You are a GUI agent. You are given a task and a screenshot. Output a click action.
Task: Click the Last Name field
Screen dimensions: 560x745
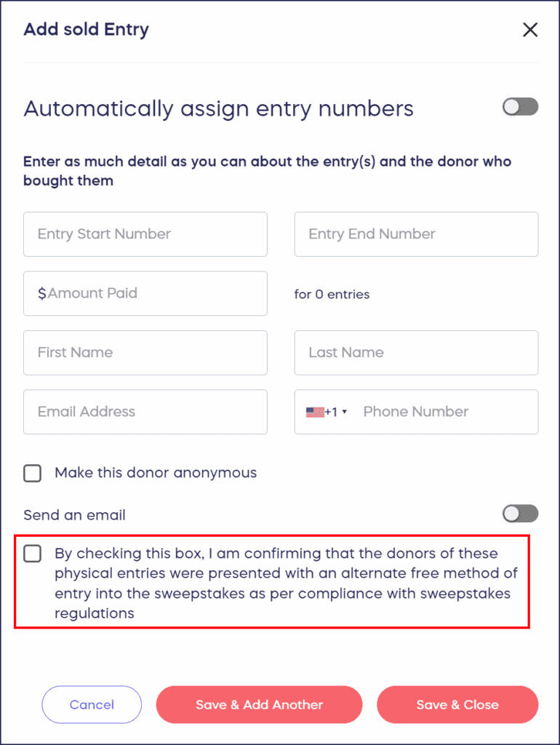click(x=416, y=353)
